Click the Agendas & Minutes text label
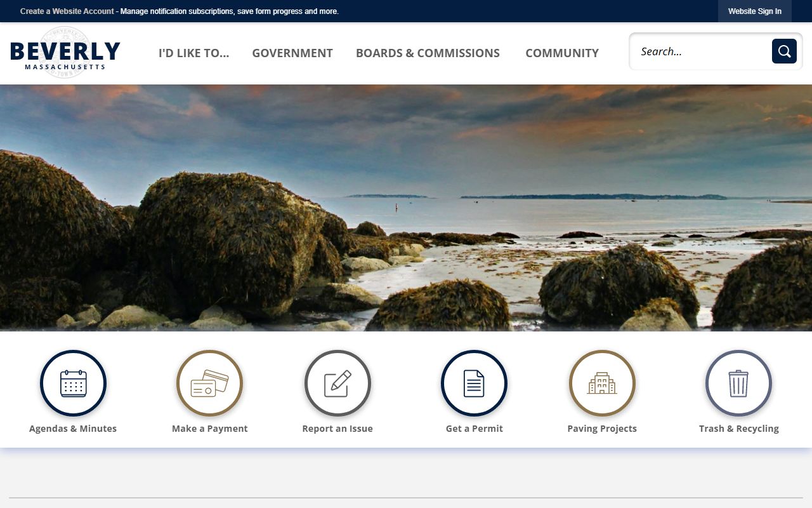The height and width of the screenshot is (508, 812). coord(73,429)
